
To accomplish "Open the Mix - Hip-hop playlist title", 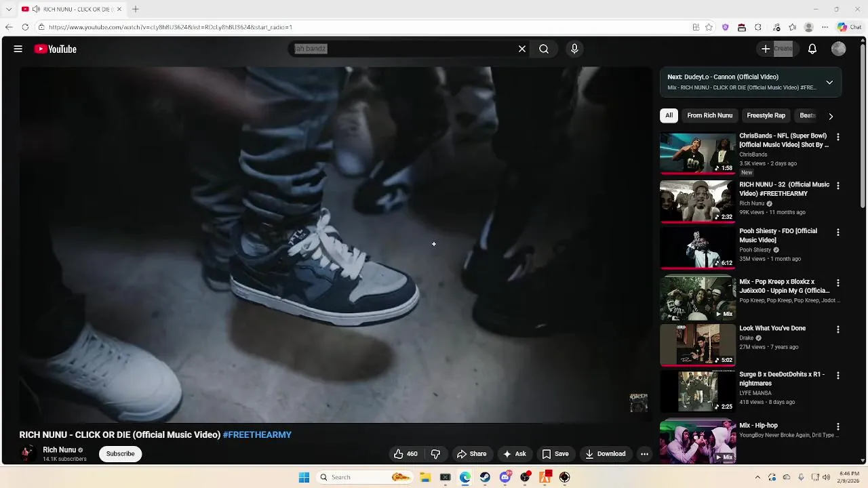I will point(758,426).
